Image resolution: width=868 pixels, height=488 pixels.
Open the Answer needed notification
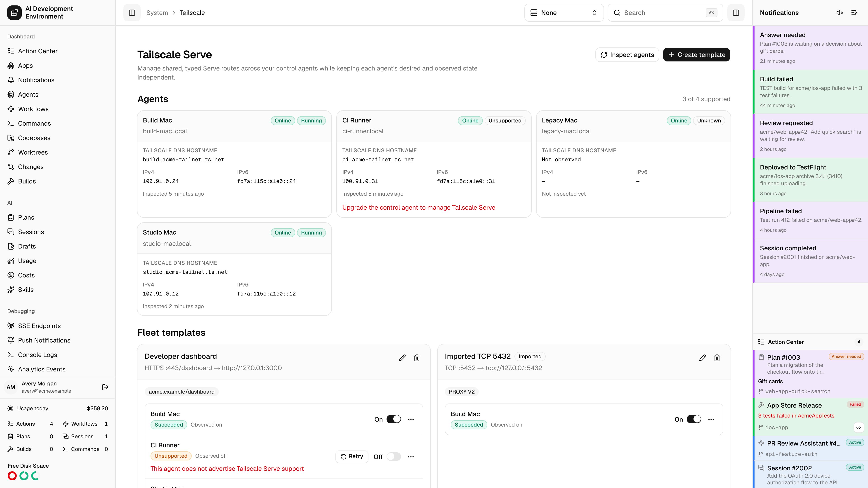810,48
